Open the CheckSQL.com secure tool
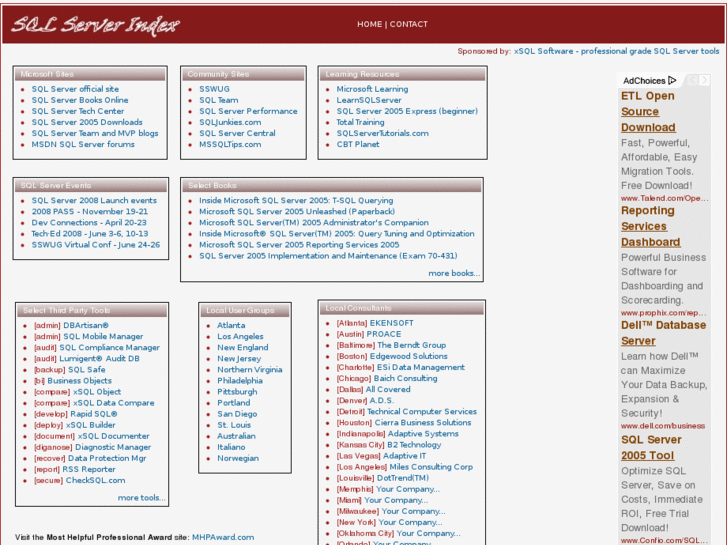Screen dimensions: 727x545 [x=96, y=480]
